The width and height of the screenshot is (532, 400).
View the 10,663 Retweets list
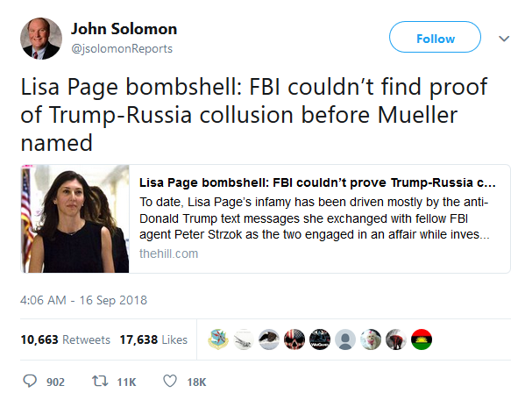66,339
